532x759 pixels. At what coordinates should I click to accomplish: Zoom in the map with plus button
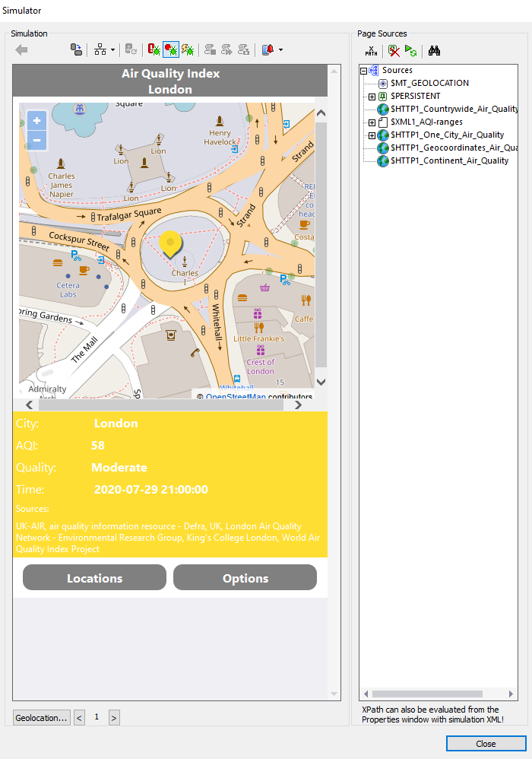(36, 120)
